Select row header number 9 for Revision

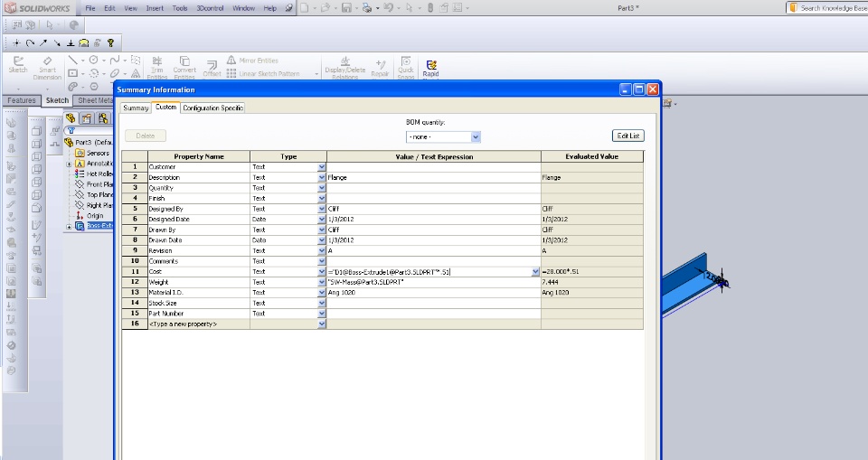tap(135, 250)
